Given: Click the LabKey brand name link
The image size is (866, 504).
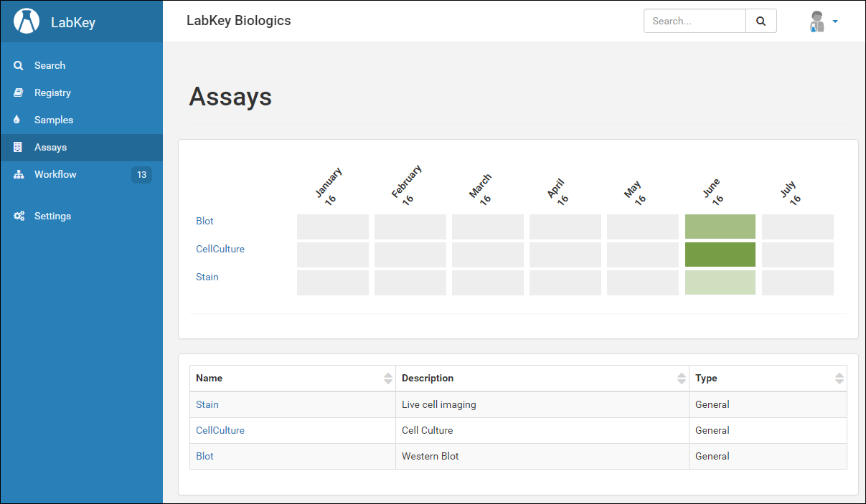Looking at the screenshot, I should tap(73, 22).
